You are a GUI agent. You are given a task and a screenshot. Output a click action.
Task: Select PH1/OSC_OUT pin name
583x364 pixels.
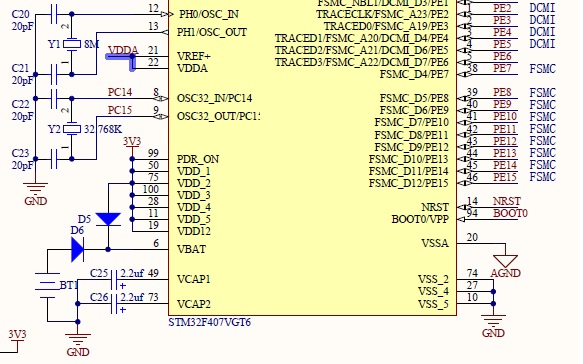(x=212, y=32)
